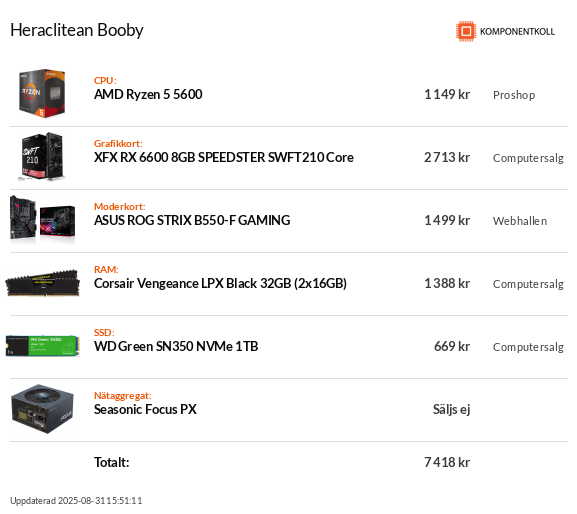Visit Computersalg link for the graphics card
Screen dimensions: 577x514
[x=528, y=158]
